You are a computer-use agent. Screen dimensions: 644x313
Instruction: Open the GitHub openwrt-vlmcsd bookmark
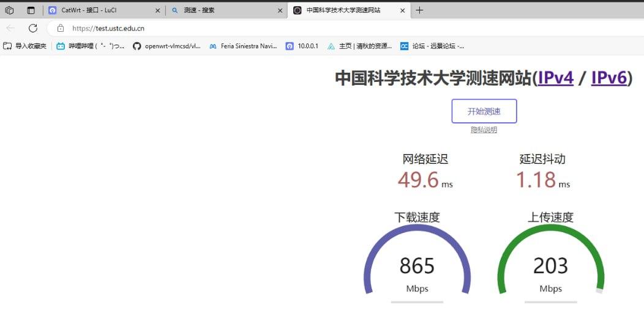[x=167, y=46]
